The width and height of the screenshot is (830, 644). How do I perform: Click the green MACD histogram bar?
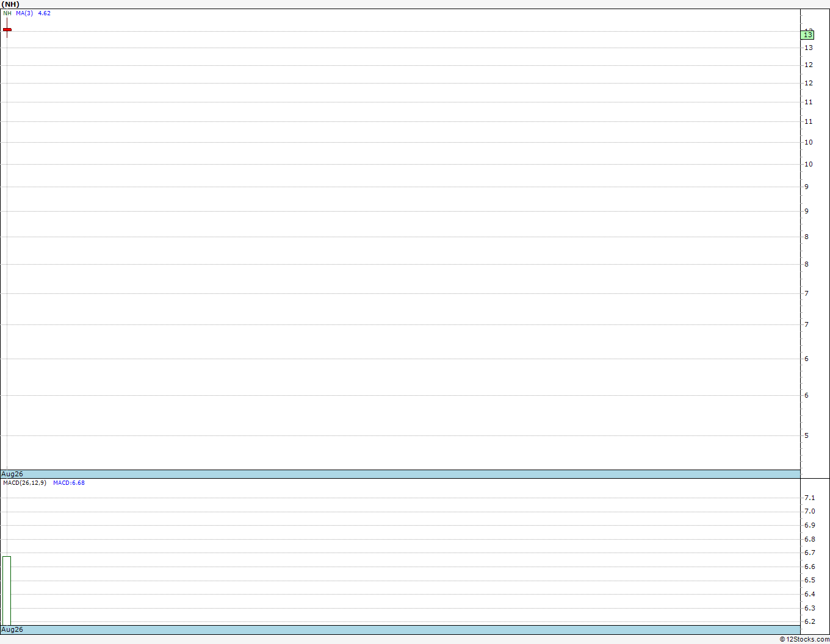(x=7, y=590)
